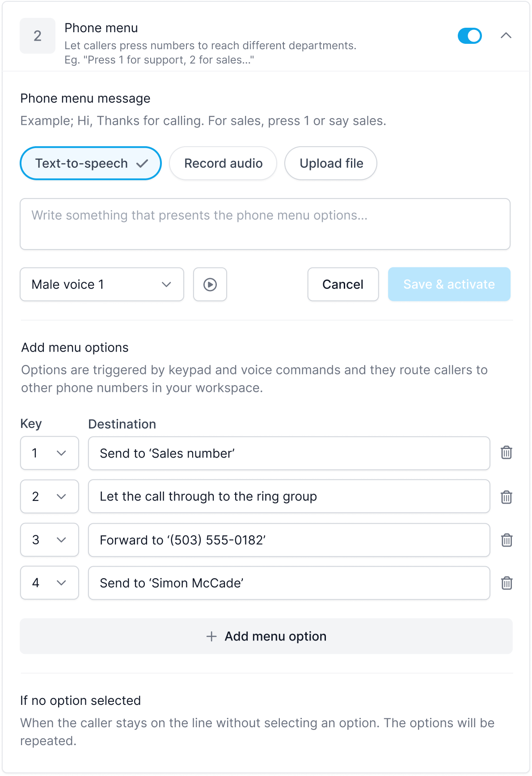Add a new menu option
This screenshot has width=532, height=776.
tap(266, 636)
